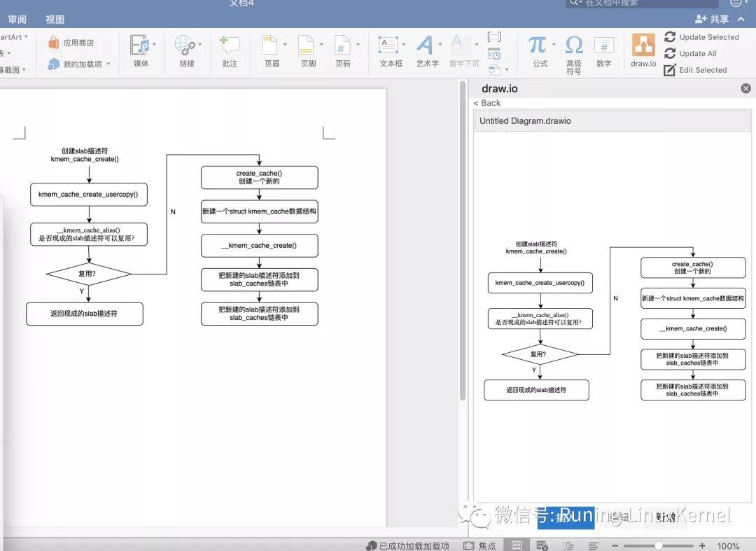Expand the 公式 dropdown arrow

tap(554, 44)
